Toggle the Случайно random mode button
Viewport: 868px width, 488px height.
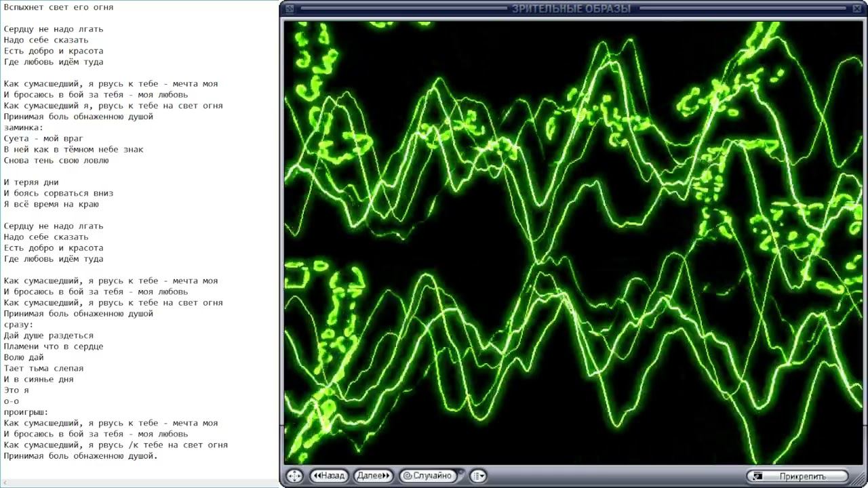[x=428, y=476]
